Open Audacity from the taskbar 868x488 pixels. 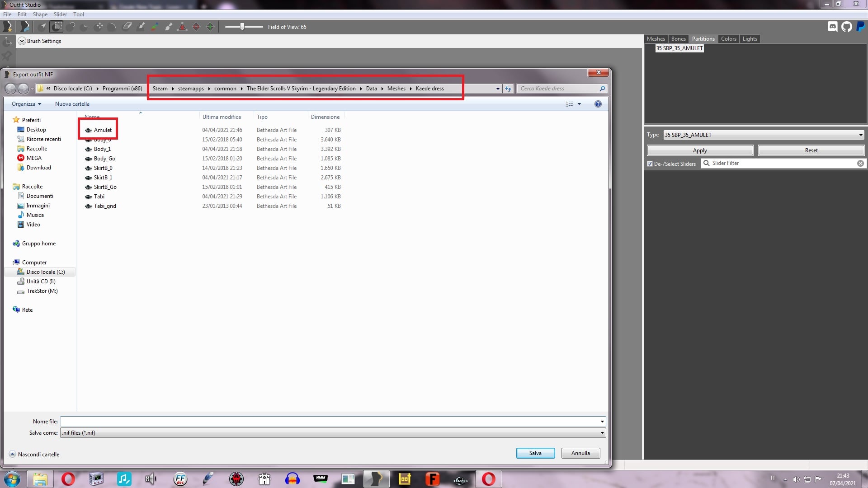point(292,479)
